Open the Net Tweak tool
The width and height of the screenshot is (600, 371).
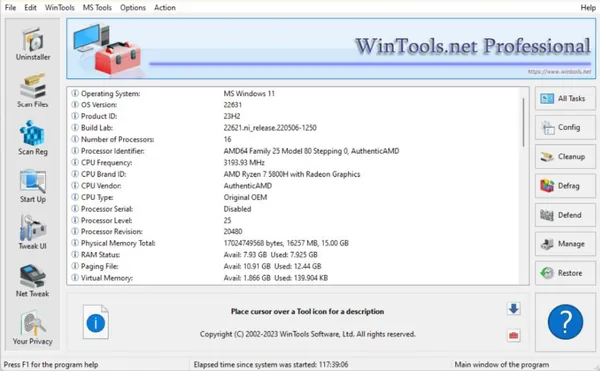point(33,281)
